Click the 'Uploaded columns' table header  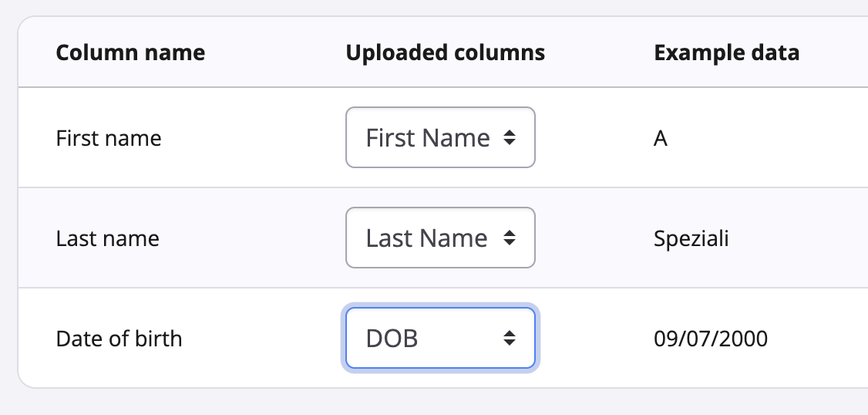pos(445,53)
